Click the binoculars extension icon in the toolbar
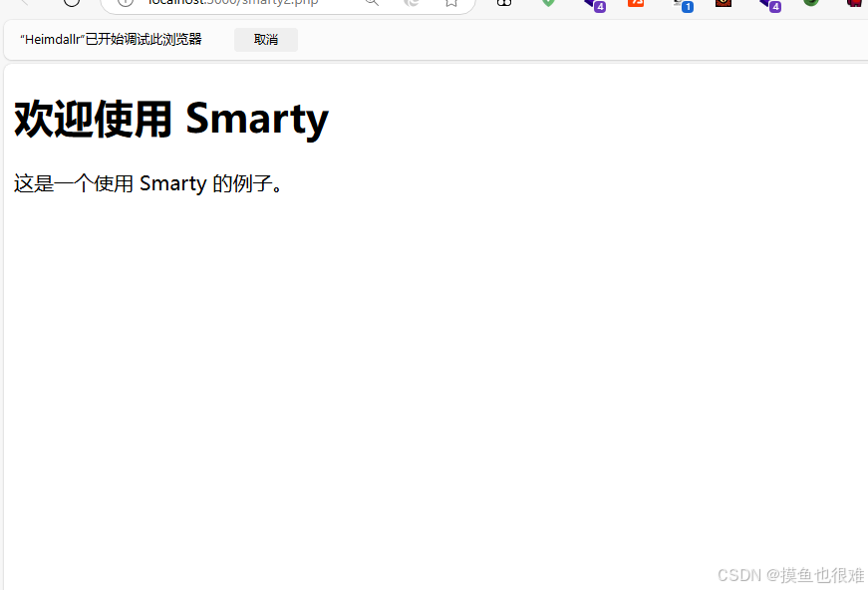 (502, 3)
